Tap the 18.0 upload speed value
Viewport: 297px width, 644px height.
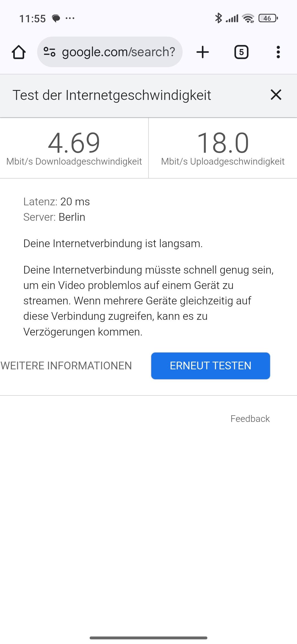pos(223,143)
